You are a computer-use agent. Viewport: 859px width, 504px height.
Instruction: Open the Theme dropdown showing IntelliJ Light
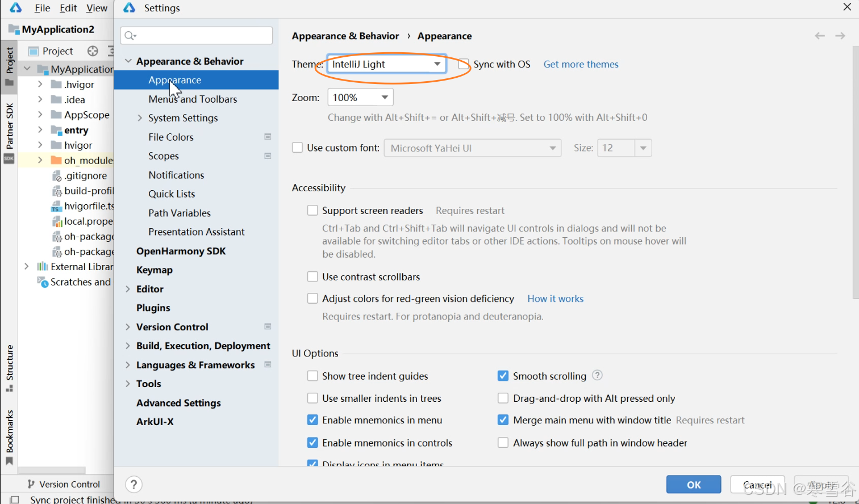click(x=387, y=64)
